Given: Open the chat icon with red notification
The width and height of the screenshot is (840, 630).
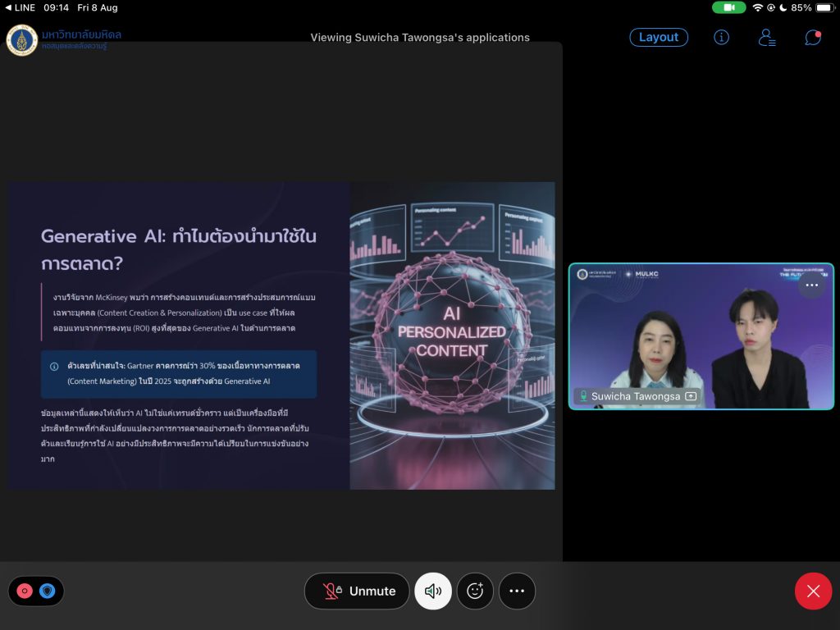Looking at the screenshot, I should coord(812,37).
